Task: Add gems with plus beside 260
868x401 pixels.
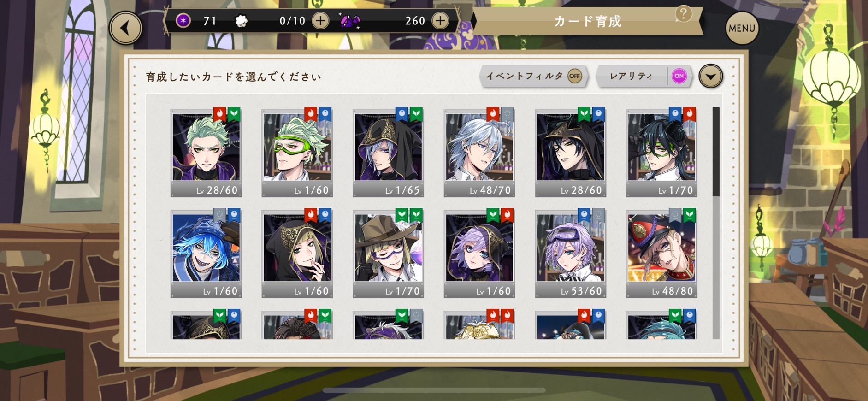Action: (x=440, y=21)
